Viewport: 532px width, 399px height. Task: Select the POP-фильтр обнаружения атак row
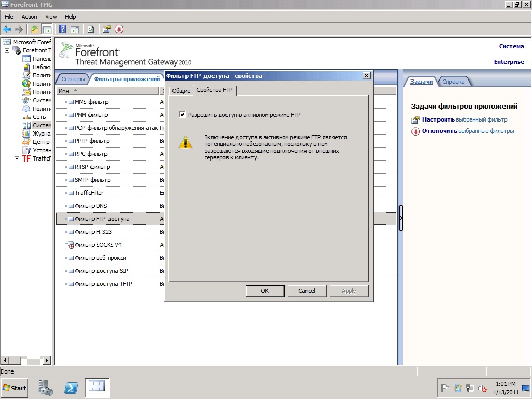110,128
